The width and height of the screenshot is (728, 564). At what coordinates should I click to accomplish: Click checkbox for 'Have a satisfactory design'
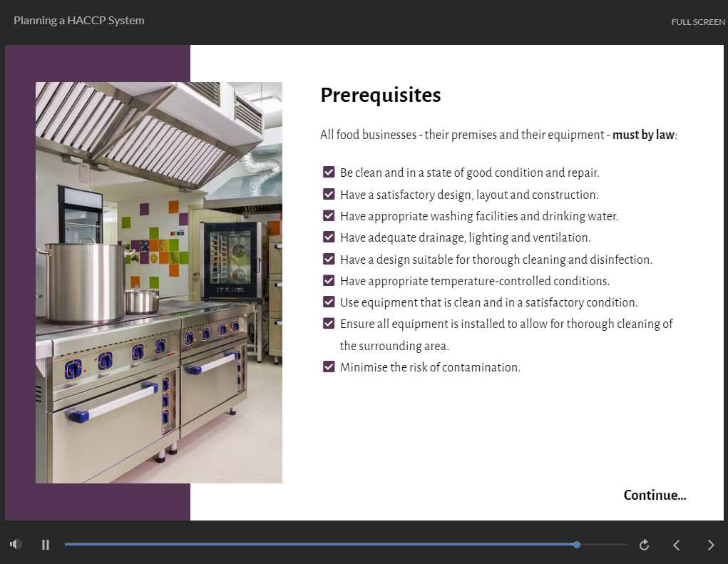(x=329, y=194)
